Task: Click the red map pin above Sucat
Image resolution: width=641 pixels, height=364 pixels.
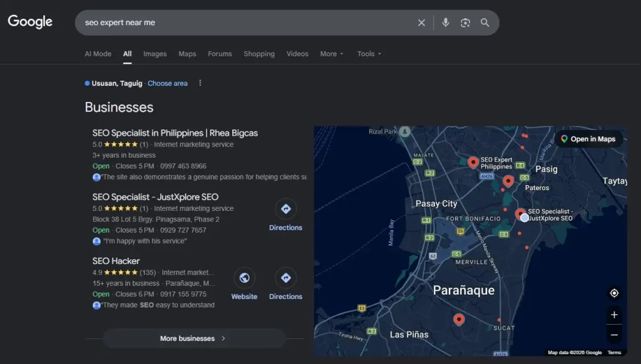Action: click(459, 319)
